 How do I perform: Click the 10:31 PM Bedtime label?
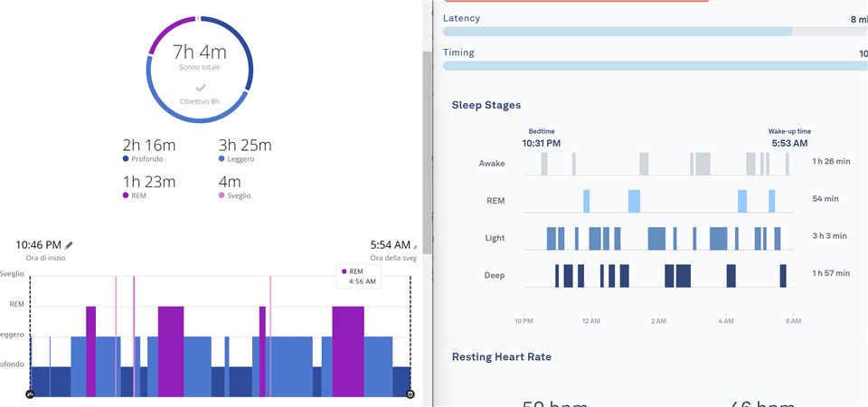(541, 143)
